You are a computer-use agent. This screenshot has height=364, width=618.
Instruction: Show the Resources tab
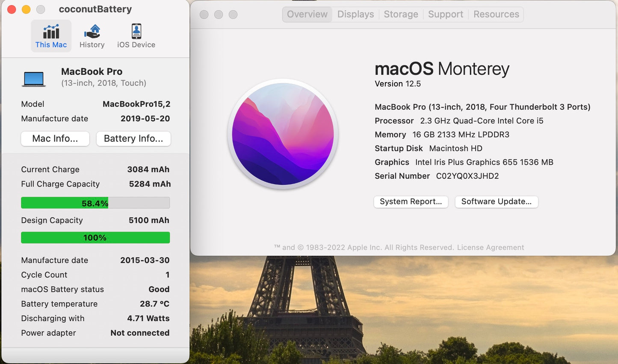click(x=496, y=15)
